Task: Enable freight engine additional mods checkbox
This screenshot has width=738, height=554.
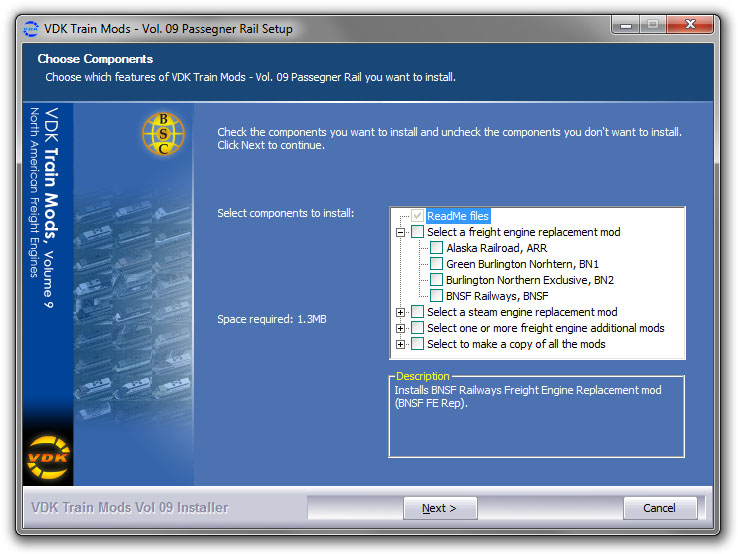Action: click(417, 328)
